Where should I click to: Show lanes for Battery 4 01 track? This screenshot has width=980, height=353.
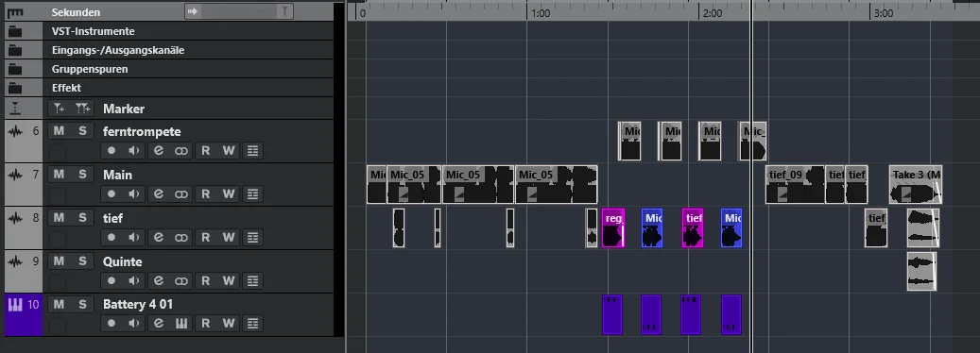point(252,323)
